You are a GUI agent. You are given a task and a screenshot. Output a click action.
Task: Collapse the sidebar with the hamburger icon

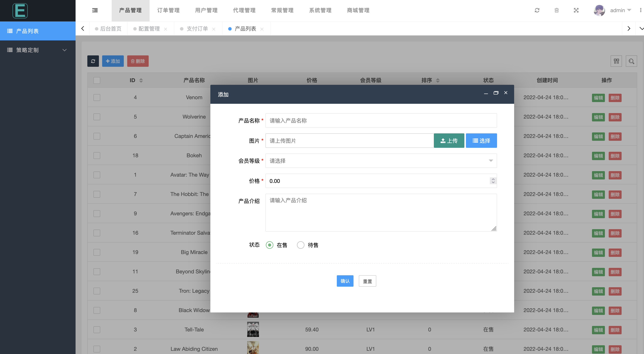point(95,10)
